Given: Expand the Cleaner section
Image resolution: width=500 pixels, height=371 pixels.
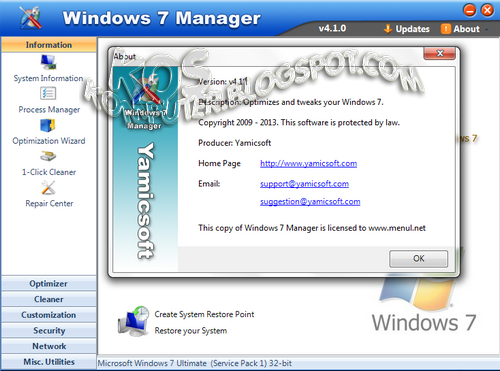Looking at the screenshot, I should pyautogui.click(x=49, y=299).
